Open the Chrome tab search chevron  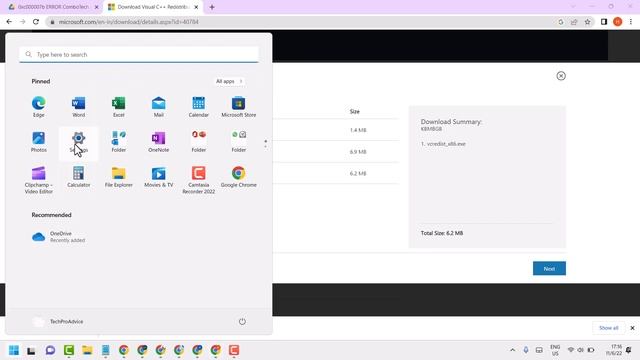(573, 7)
